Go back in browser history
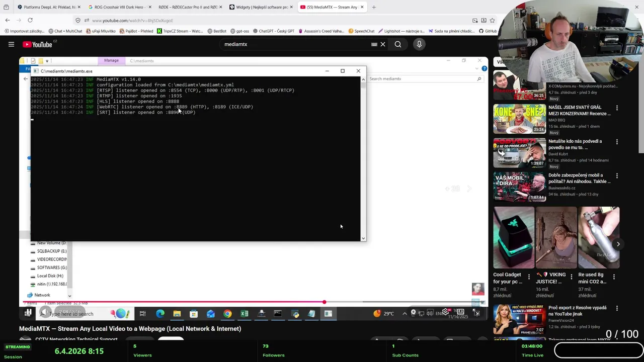 pyautogui.click(x=8, y=20)
